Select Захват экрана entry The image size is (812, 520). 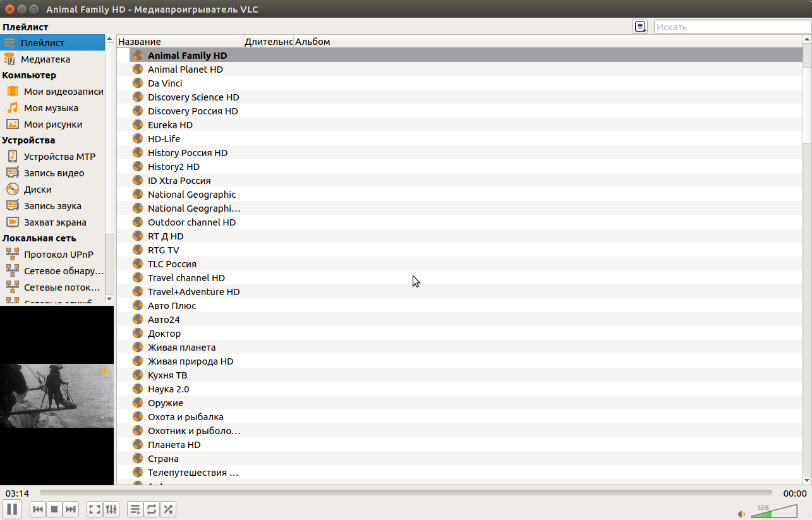[x=52, y=222]
